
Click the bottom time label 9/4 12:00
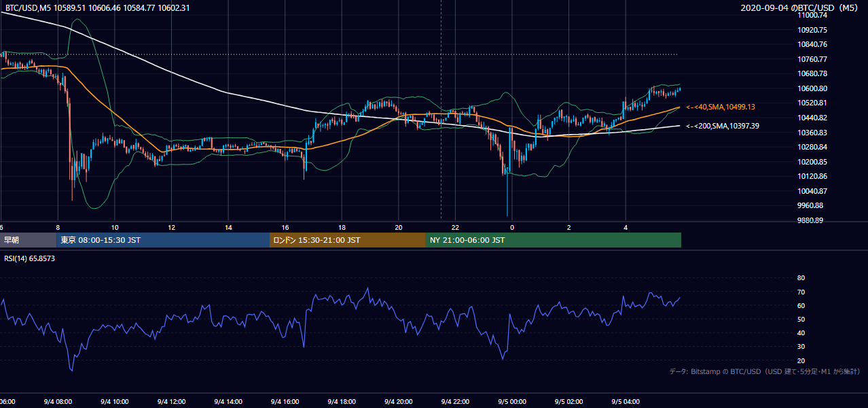(x=171, y=402)
